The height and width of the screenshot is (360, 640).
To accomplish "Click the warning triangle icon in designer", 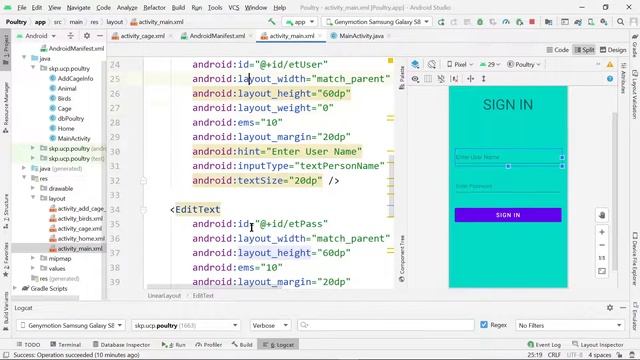I will (610, 64).
